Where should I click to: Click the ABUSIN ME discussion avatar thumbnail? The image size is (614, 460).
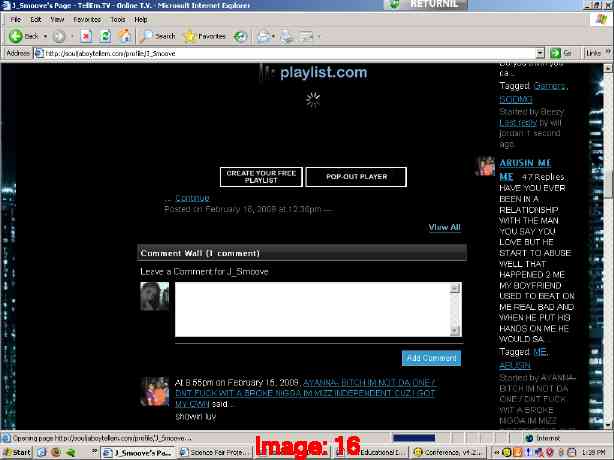485,166
